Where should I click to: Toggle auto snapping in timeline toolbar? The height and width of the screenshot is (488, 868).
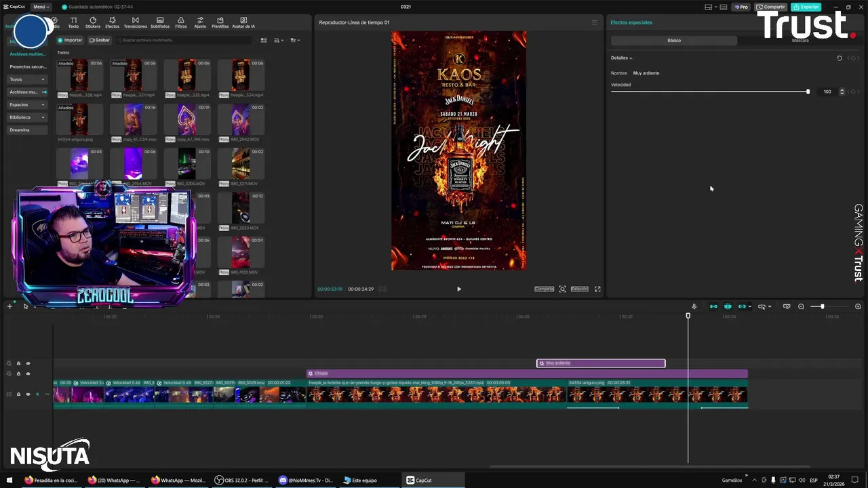[x=728, y=306]
